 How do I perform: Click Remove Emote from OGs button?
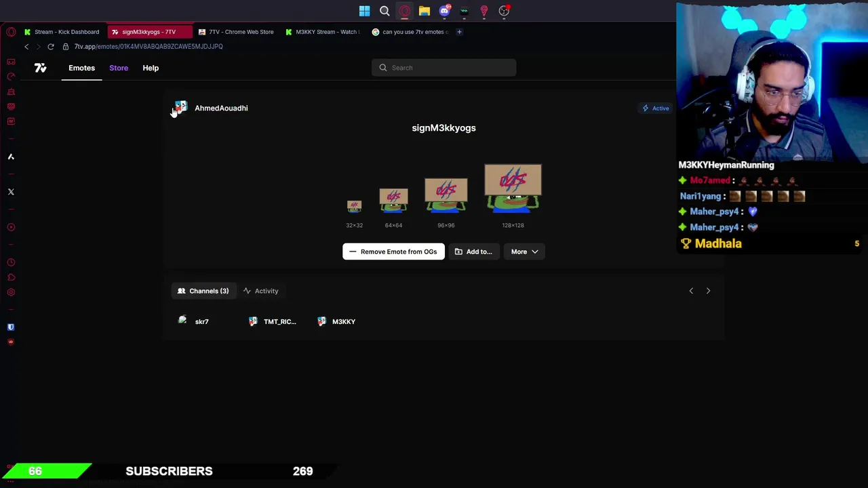pos(393,251)
